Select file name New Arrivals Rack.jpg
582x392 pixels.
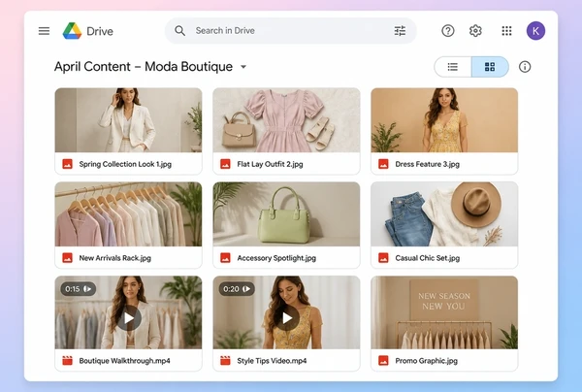[115, 258]
